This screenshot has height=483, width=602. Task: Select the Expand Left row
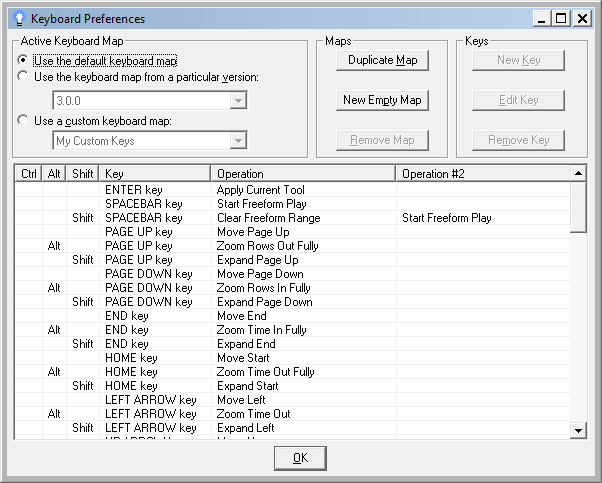(293, 428)
